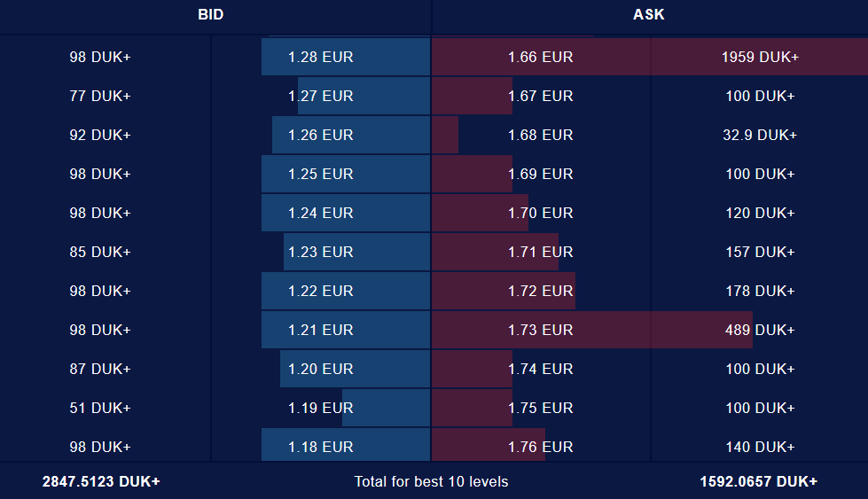Select the 32.9 DUK+ ask volume
This screenshot has width=868, height=499.
(760, 135)
